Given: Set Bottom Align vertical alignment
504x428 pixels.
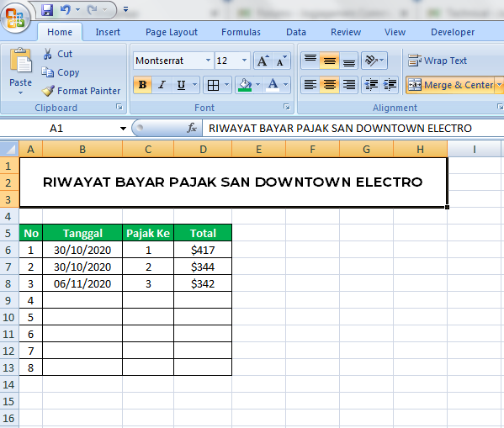Looking at the screenshot, I should coord(348,60).
